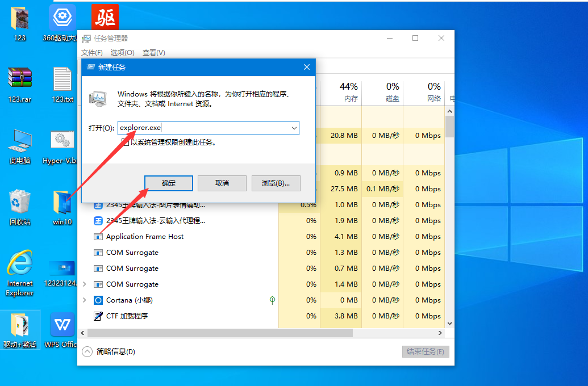Open the 打开 combo box dropdown arrow
The width and height of the screenshot is (588, 386).
294,128
